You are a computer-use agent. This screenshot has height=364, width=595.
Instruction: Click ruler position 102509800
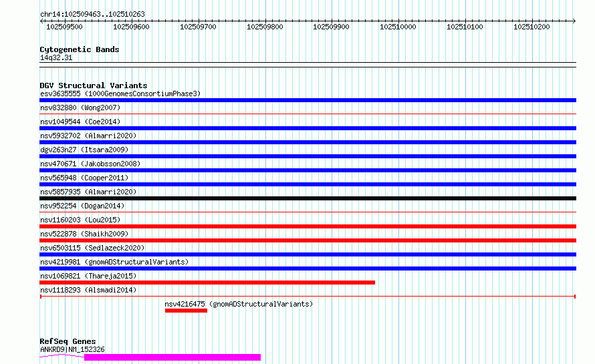(265, 27)
